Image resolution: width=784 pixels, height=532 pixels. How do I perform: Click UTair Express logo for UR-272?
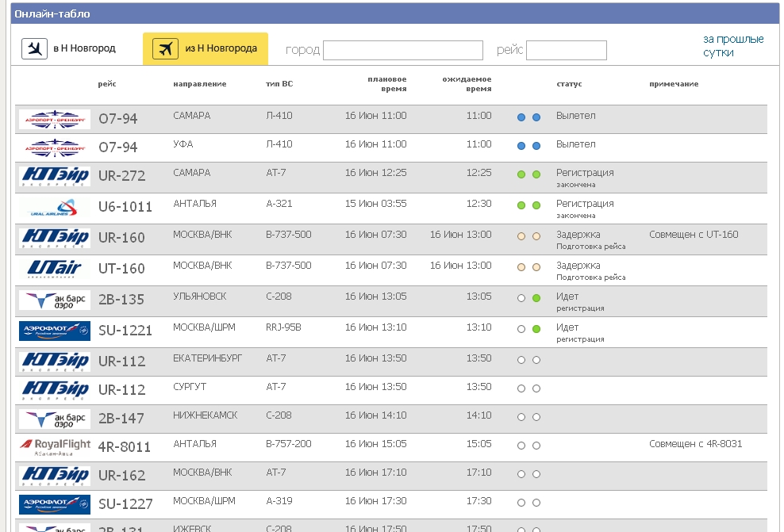[x=55, y=176]
